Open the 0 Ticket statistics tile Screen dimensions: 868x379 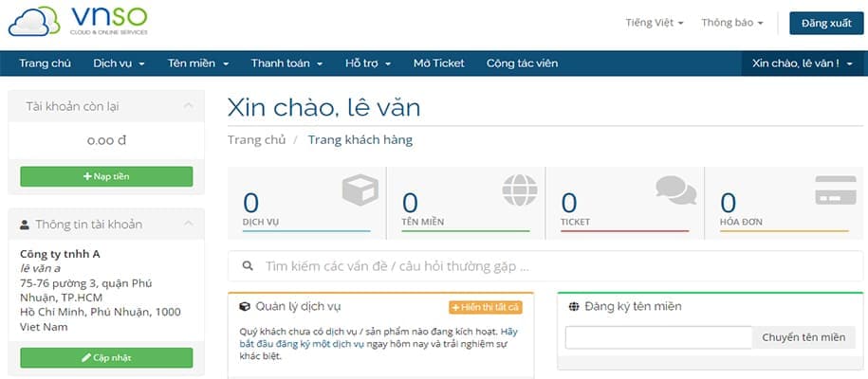(624, 203)
